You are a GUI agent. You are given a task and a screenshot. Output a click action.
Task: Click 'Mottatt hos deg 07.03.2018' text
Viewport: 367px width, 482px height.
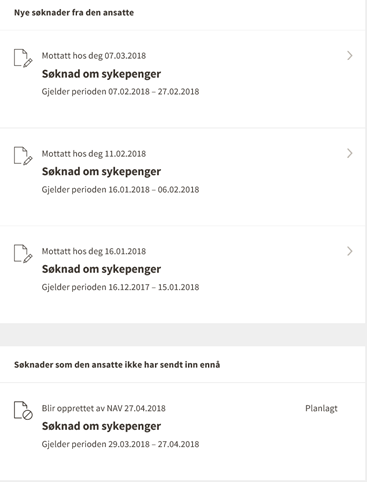pos(94,56)
